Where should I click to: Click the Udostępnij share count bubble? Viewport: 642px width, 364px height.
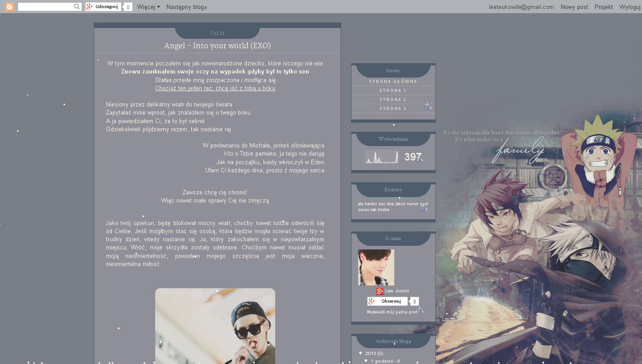point(128,7)
